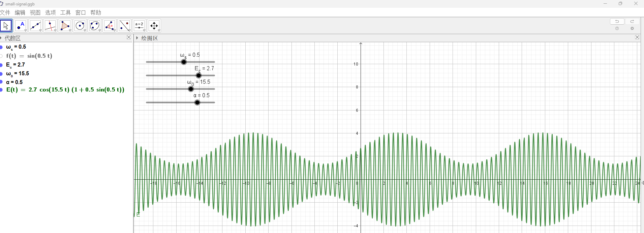Redo the last undone action

[632, 21]
